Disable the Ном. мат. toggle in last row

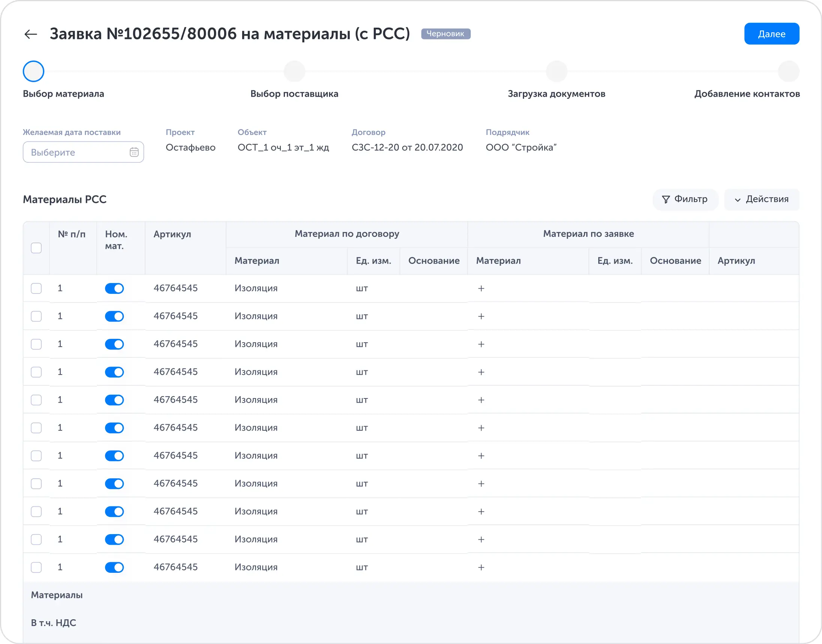114,568
